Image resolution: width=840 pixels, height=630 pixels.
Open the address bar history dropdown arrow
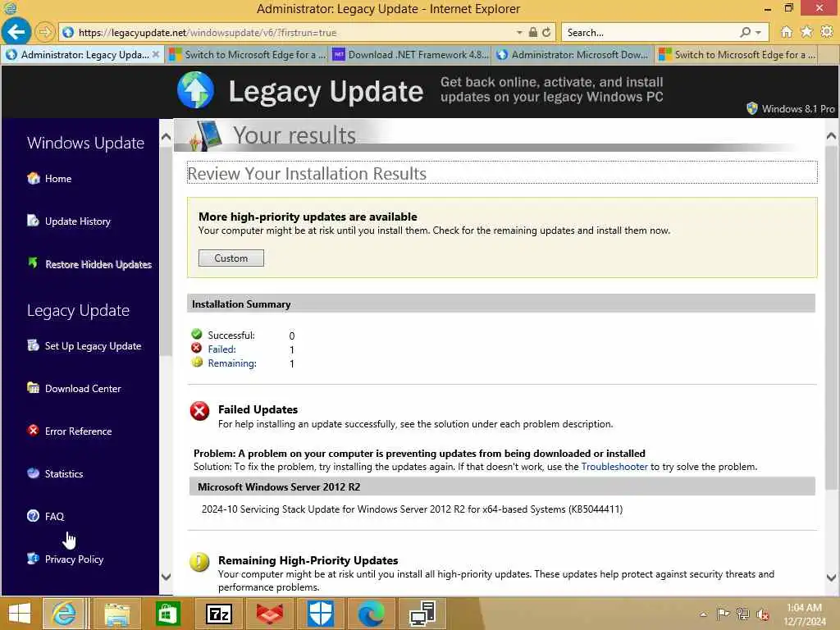coord(519,33)
